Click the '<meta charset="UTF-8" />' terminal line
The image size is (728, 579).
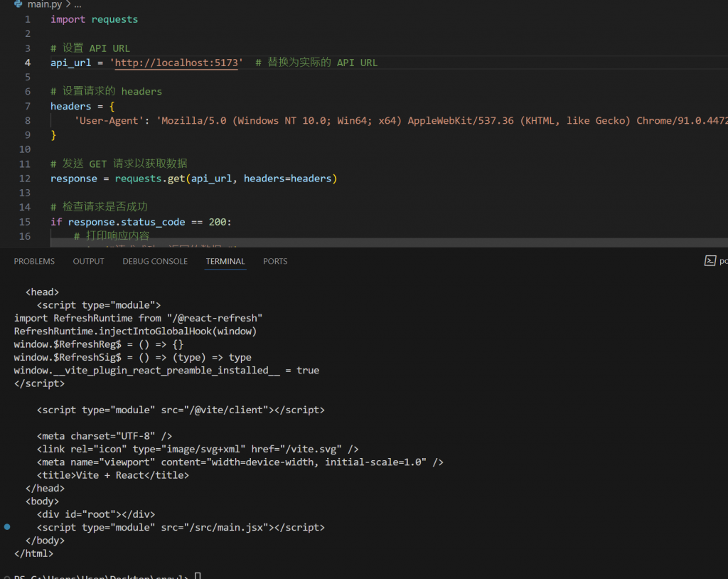coord(105,436)
